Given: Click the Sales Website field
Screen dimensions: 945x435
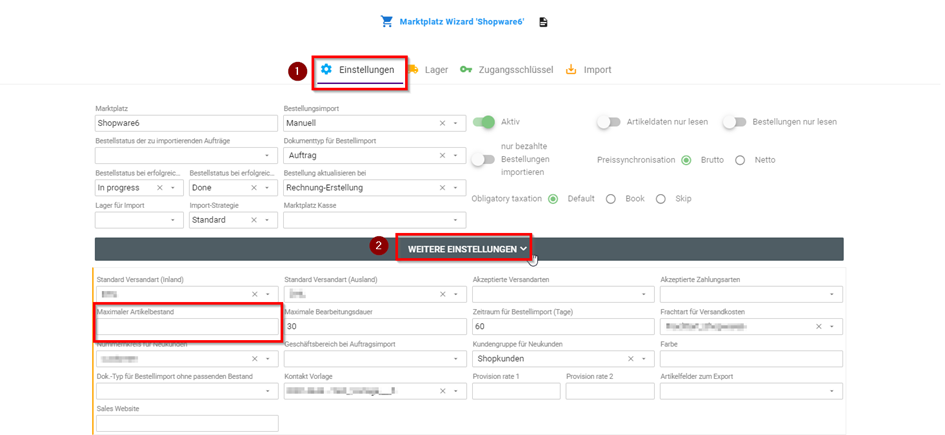Looking at the screenshot, I should (x=186, y=424).
